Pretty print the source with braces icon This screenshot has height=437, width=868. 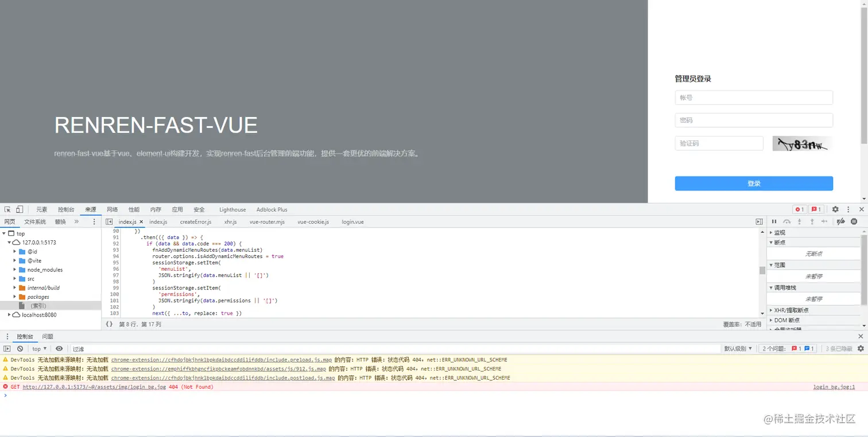click(x=109, y=324)
